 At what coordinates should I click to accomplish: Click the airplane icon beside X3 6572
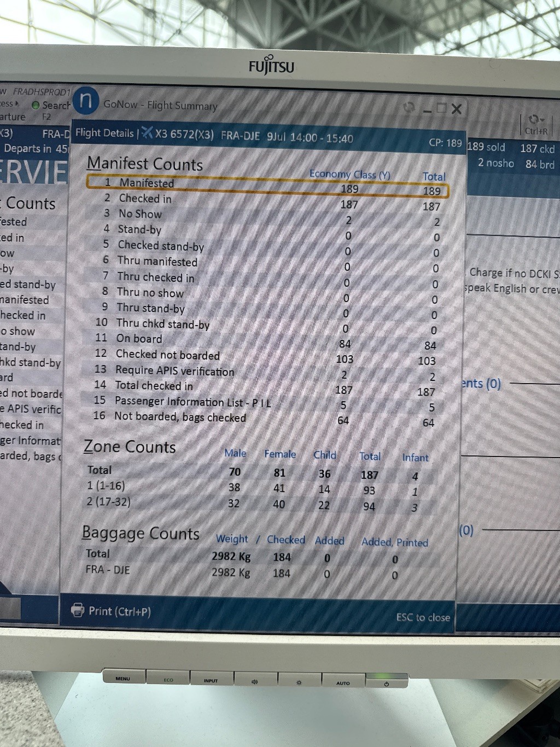(147, 133)
